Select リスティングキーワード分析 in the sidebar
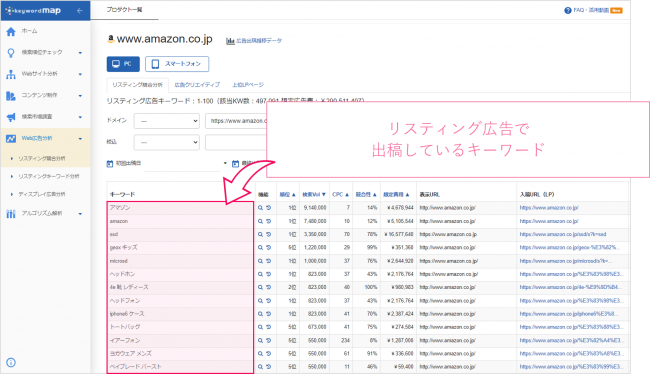Screen dimensions: 650x374 (x=49, y=177)
